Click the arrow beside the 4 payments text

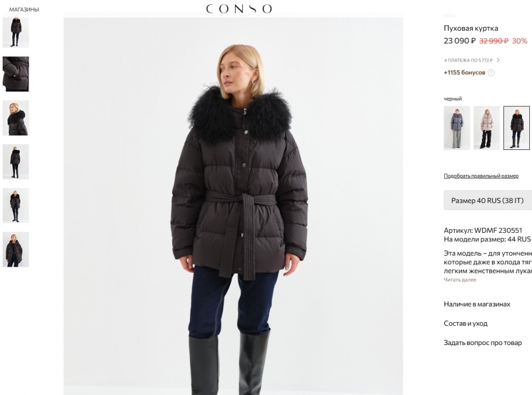pos(498,60)
